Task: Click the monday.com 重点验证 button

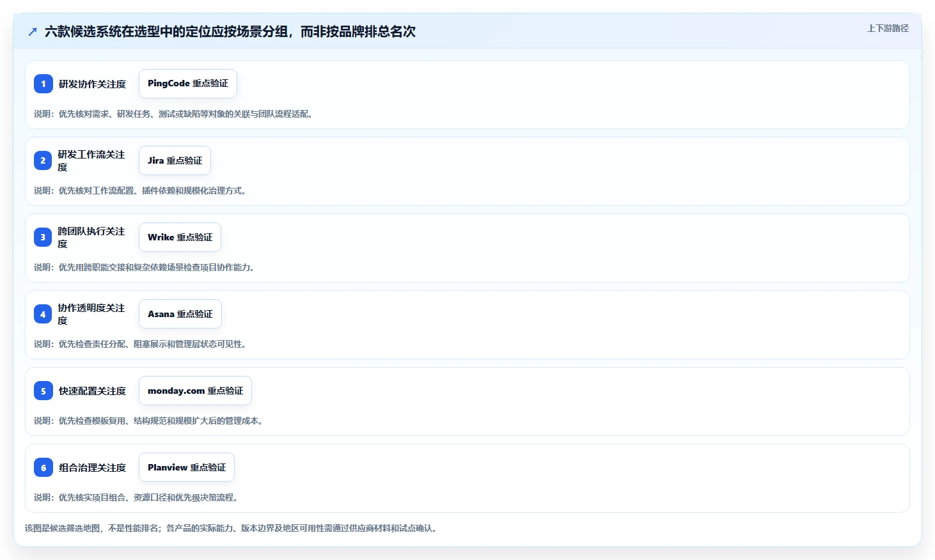Action: (195, 391)
